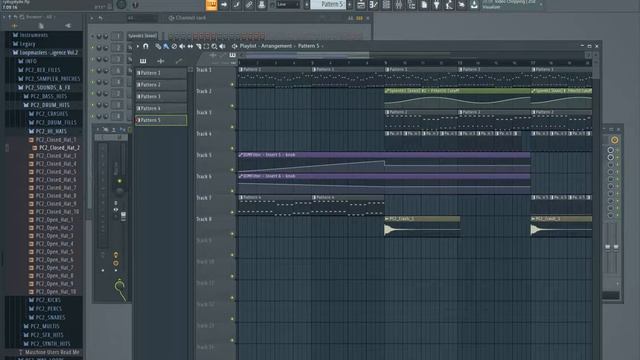Viewport: 640px width, 360px height.
Task: Mute Track 4 using its green dot
Action: click(232, 148)
